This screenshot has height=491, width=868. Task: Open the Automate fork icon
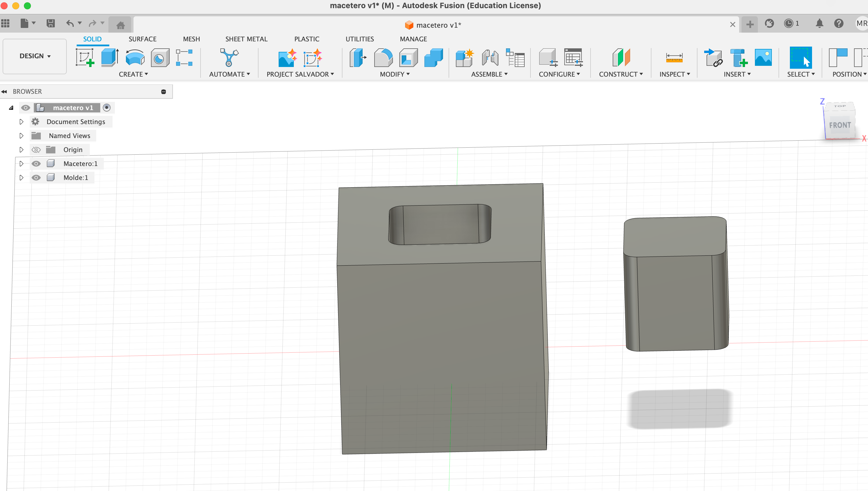(229, 58)
